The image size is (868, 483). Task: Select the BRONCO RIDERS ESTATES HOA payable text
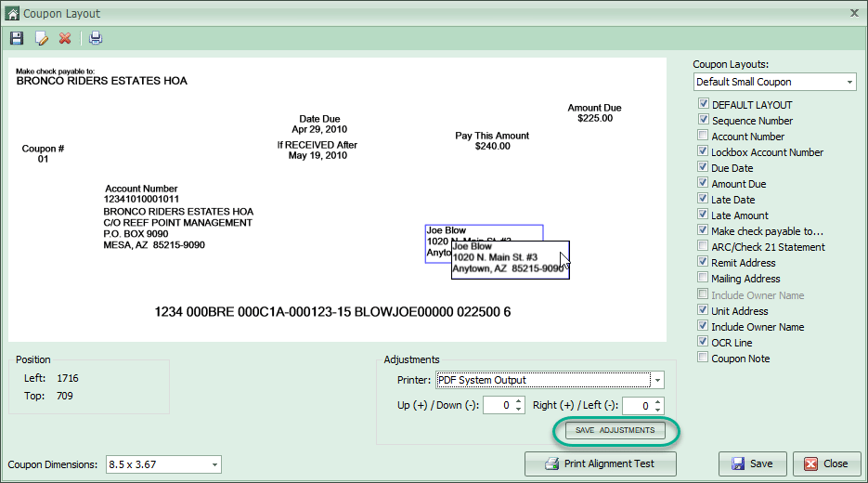101,81
